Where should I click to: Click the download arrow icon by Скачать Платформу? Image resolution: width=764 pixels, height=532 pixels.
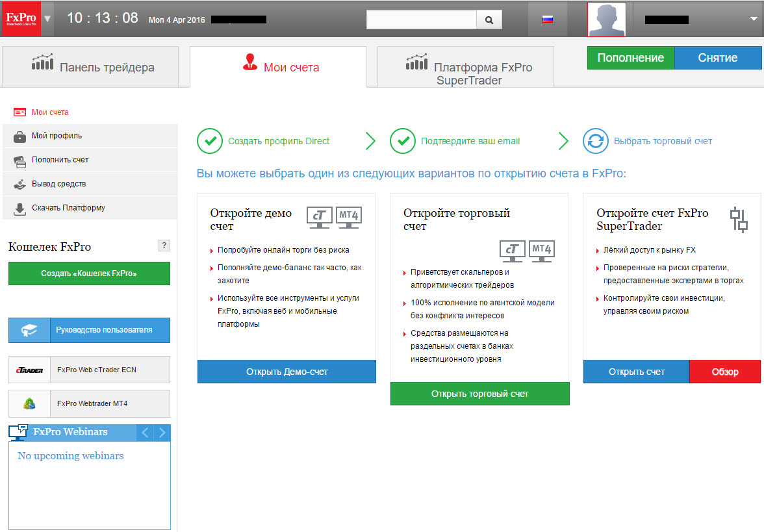[x=19, y=209]
